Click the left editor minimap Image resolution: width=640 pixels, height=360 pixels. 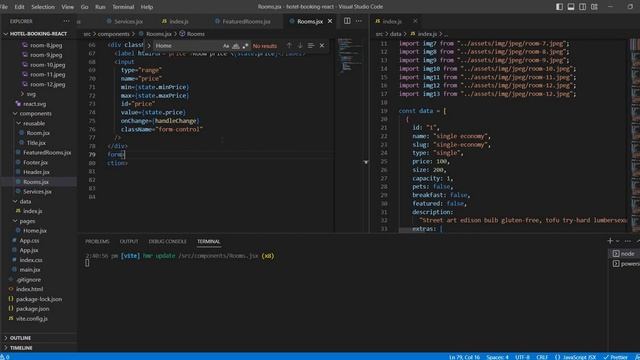point(351,55)
